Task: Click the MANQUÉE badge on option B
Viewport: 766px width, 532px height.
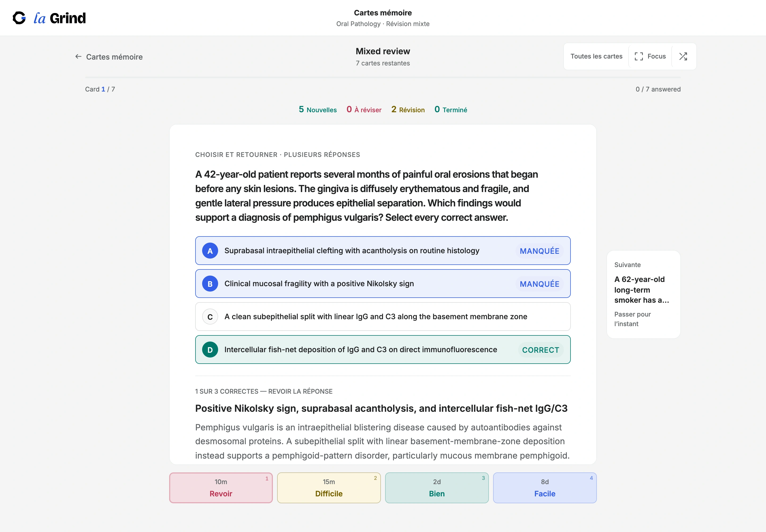Action: (x=540, y=284)
